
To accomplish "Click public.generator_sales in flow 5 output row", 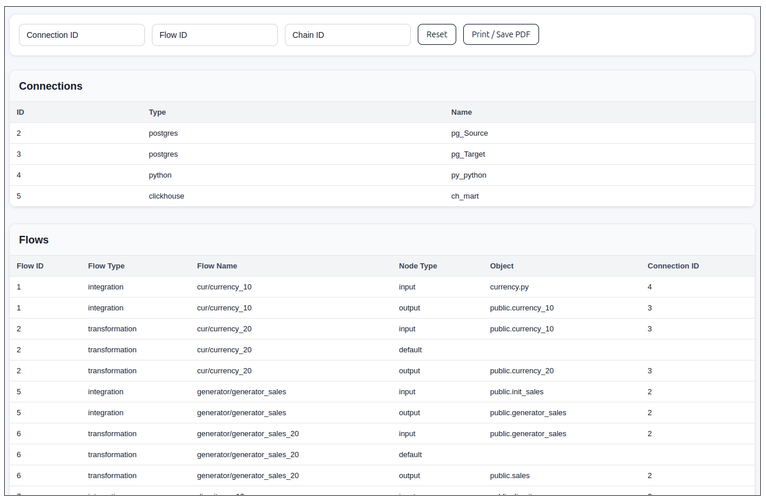I will (x=528, y=413).
